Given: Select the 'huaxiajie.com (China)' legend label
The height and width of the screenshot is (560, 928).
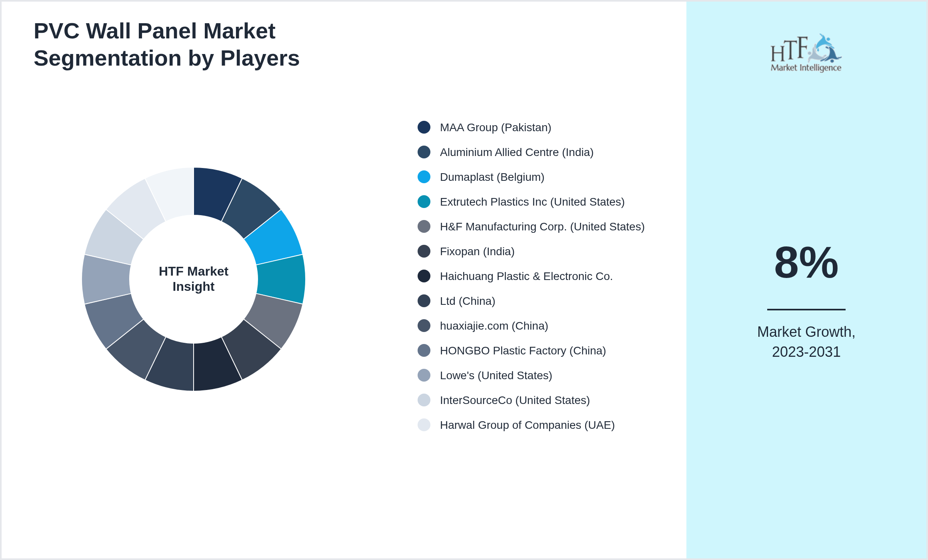Looking at the screenshot, I should click(x=494, y=326).
